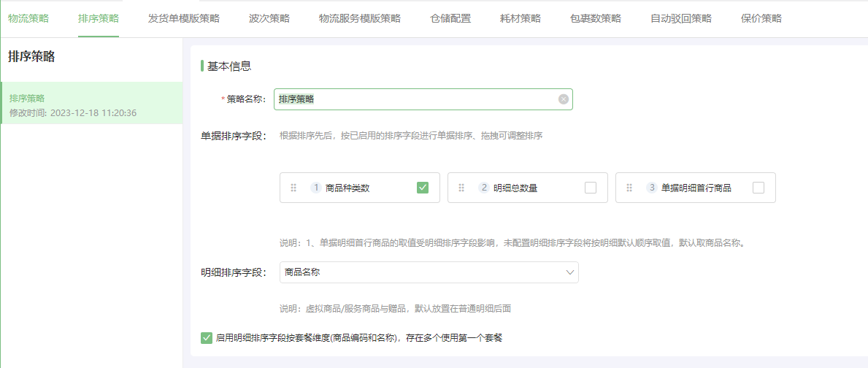Click the 基本信息 section heading
The width and height of the screenshot is (868, 368).
(x=229, y=66)
